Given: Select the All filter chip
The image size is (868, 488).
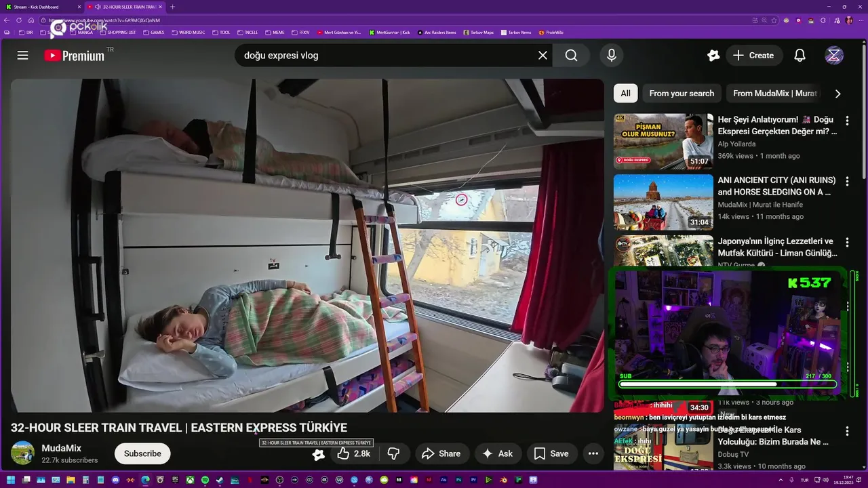Looking at the screenshot, I should click(625, 94).
